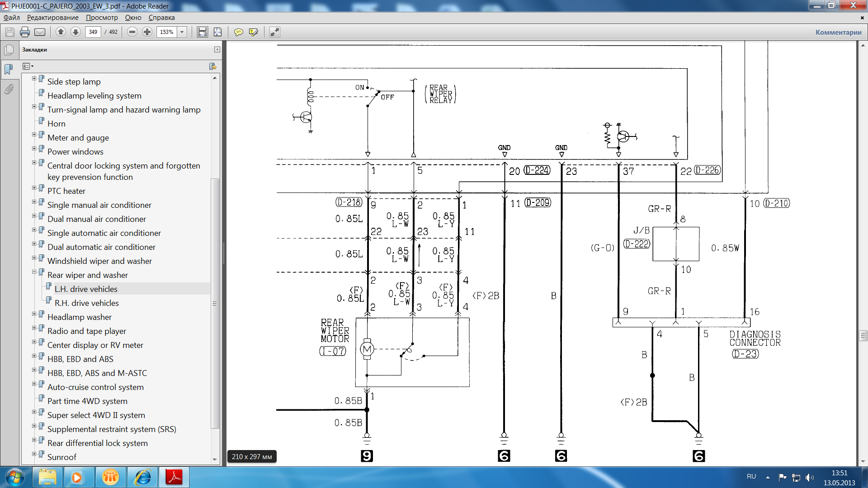Open the Редактирование menu
This screenshot has height=488, width=868.
[52, 18]
